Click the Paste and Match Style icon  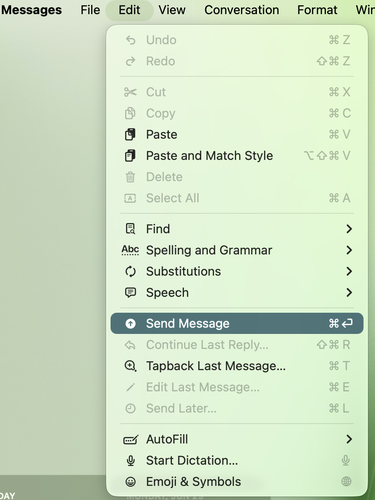(x=130, y=156)
